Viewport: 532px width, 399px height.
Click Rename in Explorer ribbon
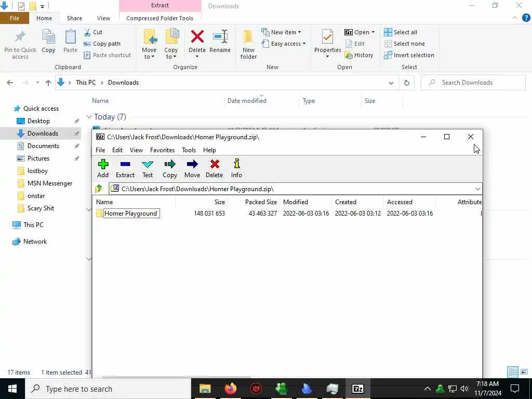(220, 41)
